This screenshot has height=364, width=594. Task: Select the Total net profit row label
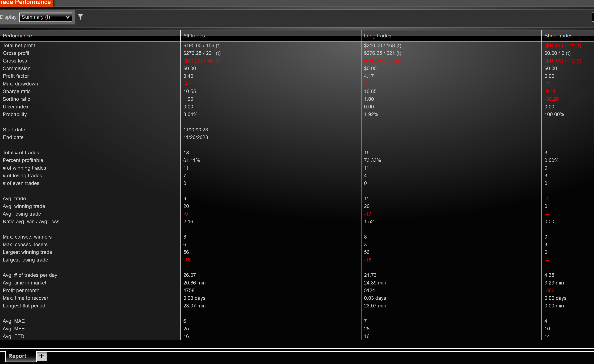coord(19,45)
